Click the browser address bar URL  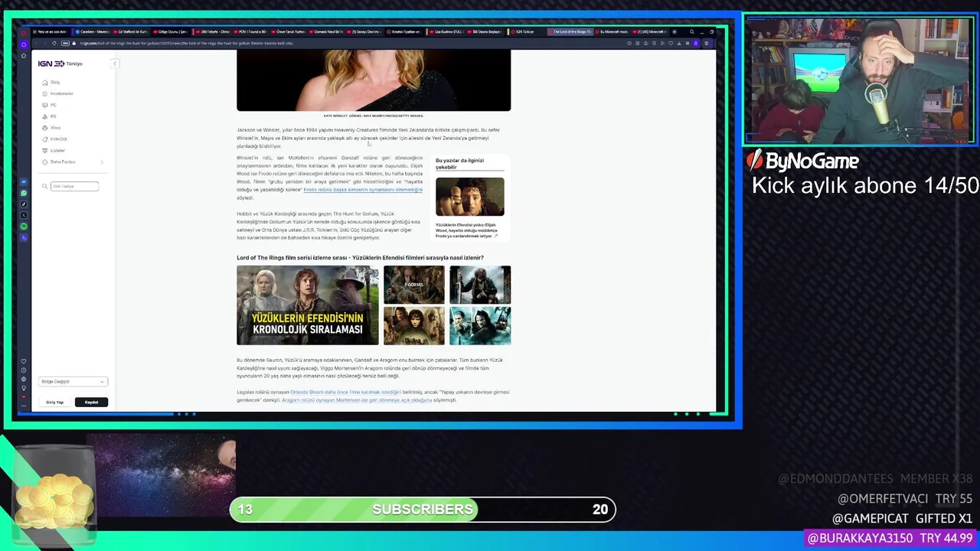[x=186, y=43]
